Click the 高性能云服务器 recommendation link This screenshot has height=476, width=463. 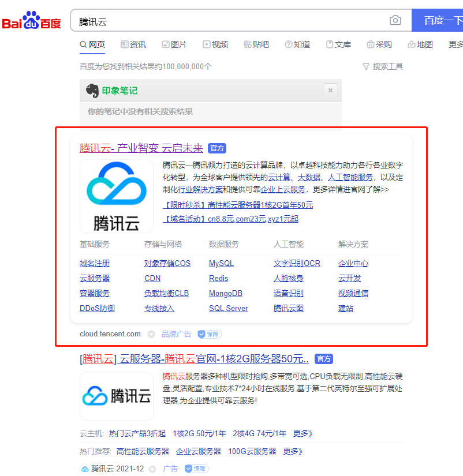point(143,451)
